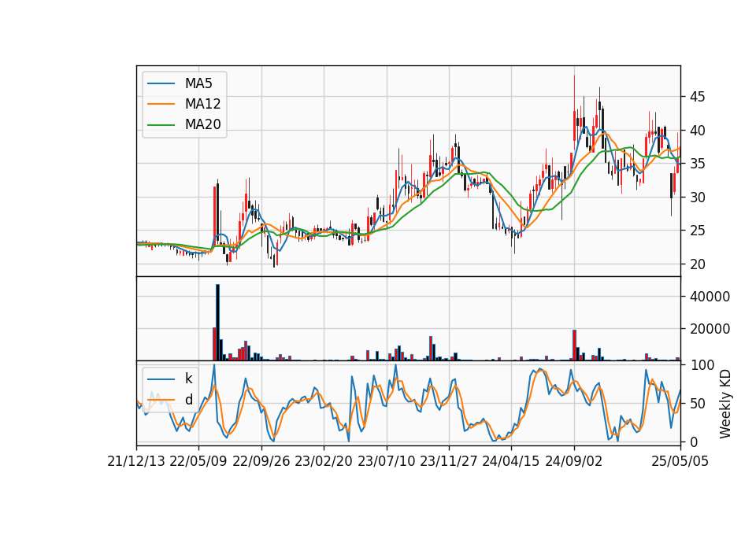Click the price axis value 25
This screenshot has height=543, width=756.
(x=697, y=231)
